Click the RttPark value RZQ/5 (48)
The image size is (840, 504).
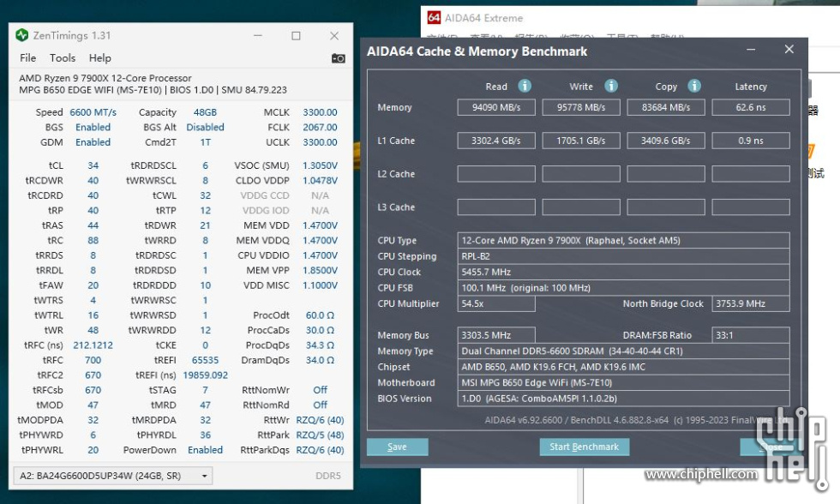tap(320, 435)
